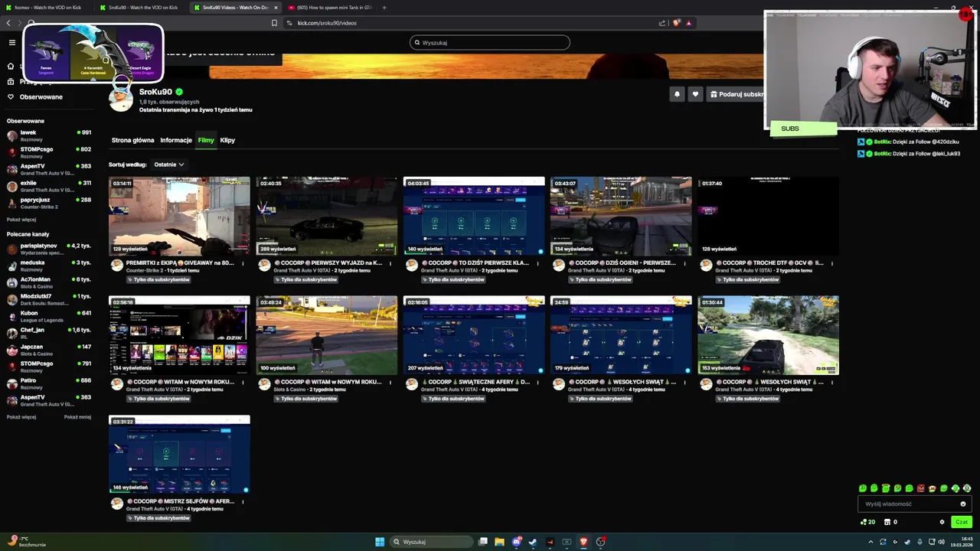Click the Windows taskbar Wyszukaj search box
Image resolution: width=980 pixels, height=551 pixels.
pos(430,542)
